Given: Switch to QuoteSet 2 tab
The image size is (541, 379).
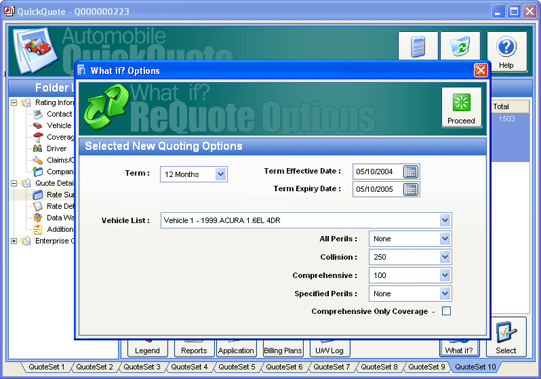Looking at the screenshot, I should coord(95,367).
